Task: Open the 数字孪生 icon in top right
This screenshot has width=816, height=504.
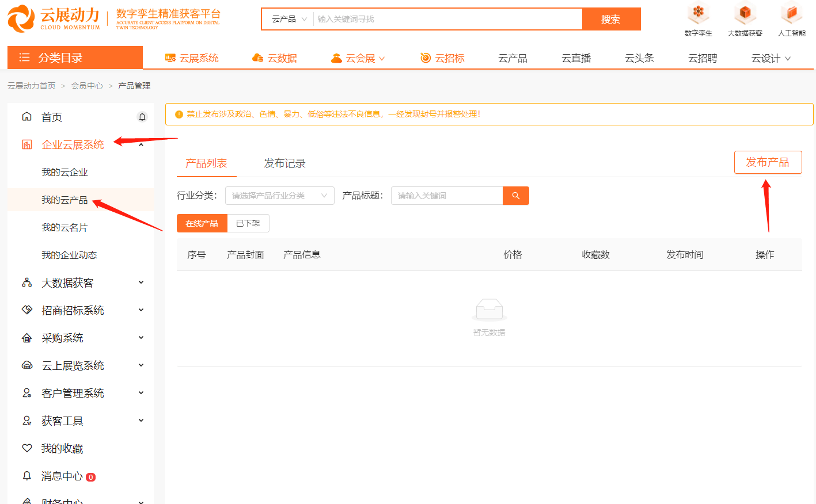Action: coord(698,17)
